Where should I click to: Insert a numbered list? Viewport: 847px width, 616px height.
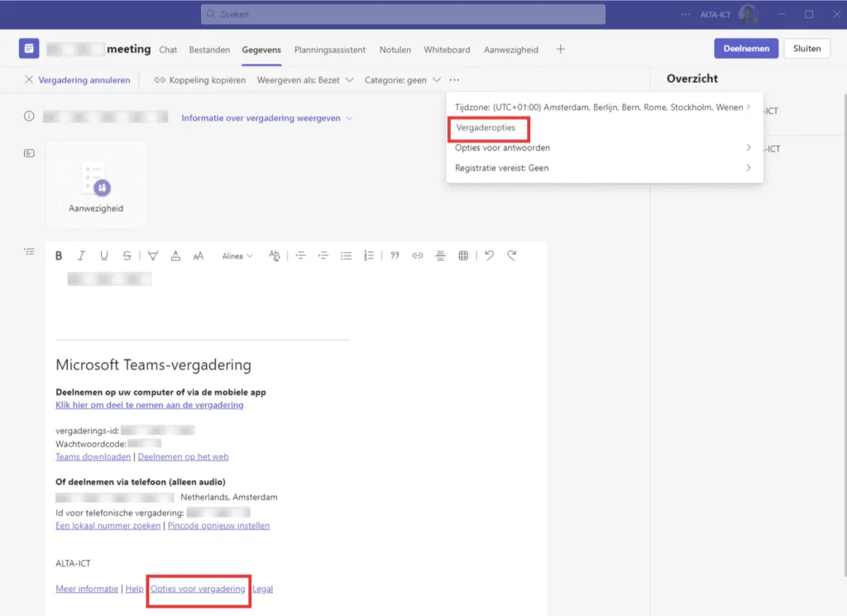[369, 255]
